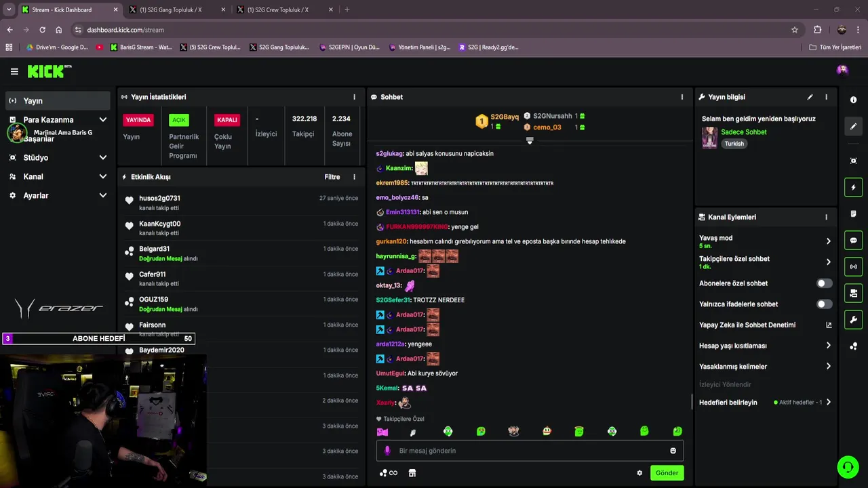Toggle the chat bubble panel icon
The image size is (868, 488).
click(x=853, y=240)
